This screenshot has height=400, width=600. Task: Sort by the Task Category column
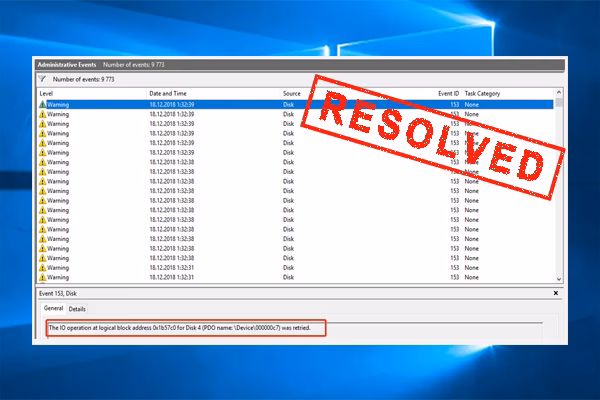pos(482,93)
